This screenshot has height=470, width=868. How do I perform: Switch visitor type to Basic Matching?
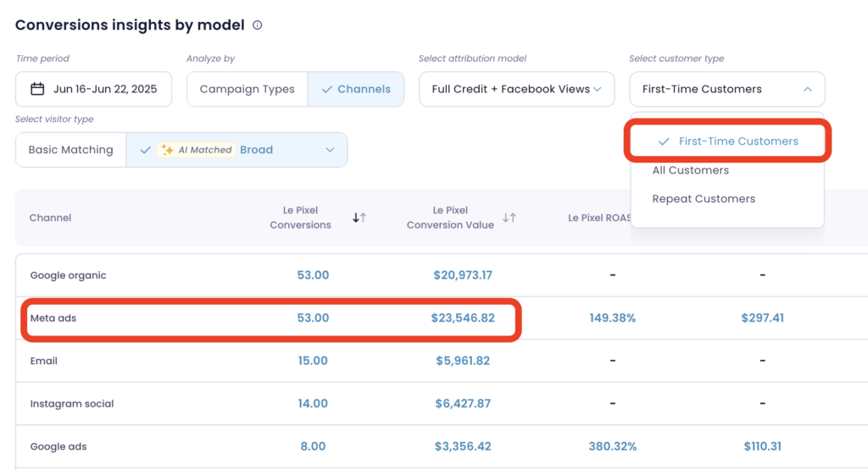point(70,150)
